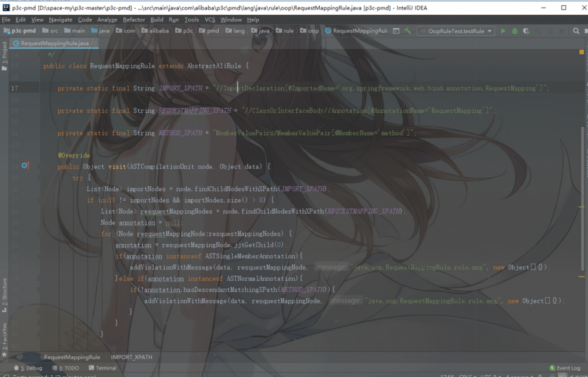Image resolution: width=588 pixels, height=377 pixels.
Task: Open the Help menu
Action: 253,19
